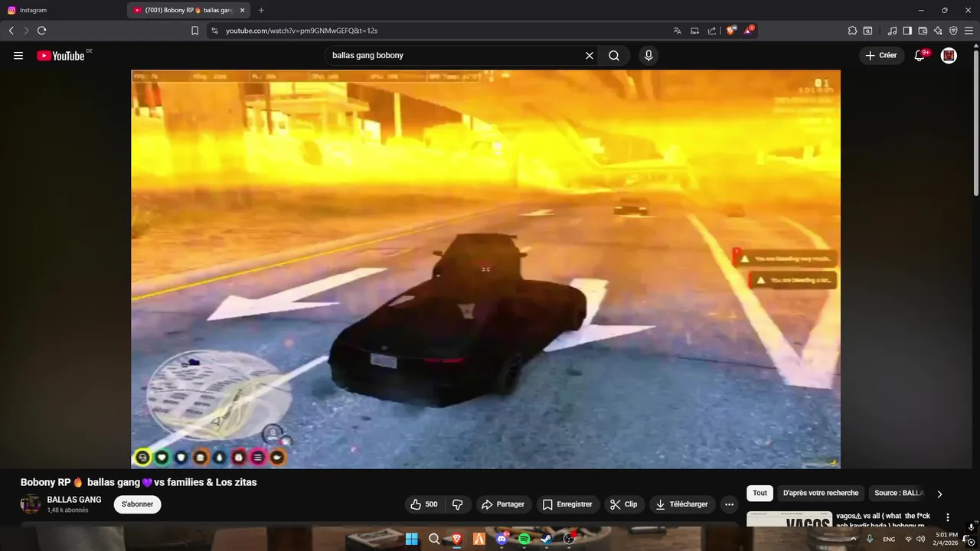Bookmark this page in the address bar
The height and width of the screenshot is (551, 980).
(194, 31)
